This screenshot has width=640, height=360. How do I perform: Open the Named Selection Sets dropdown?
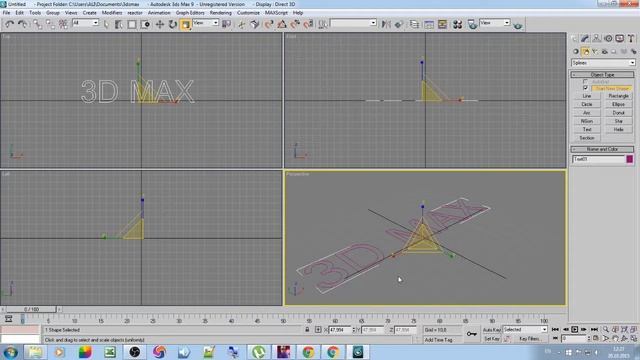(x=353, y=23)
